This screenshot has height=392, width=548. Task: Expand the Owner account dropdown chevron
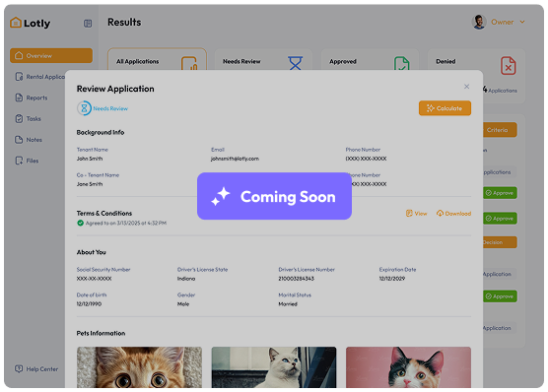(x=522, y=22)
